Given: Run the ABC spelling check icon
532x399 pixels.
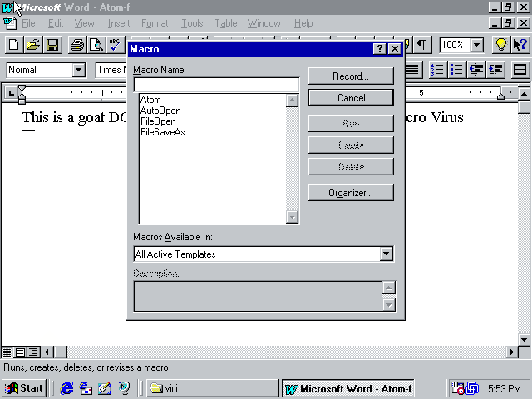Looking at the screenshot, I should point(116,44).
